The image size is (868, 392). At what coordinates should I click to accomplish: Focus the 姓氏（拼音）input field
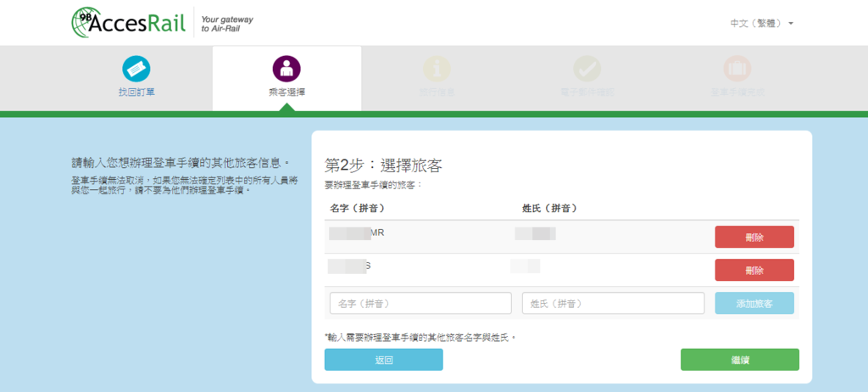point(614,303)
